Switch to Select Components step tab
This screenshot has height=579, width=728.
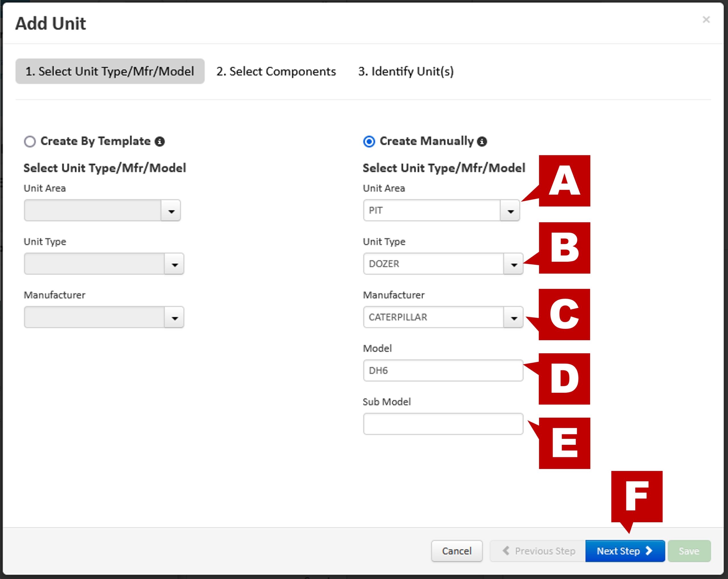(276, 72)
